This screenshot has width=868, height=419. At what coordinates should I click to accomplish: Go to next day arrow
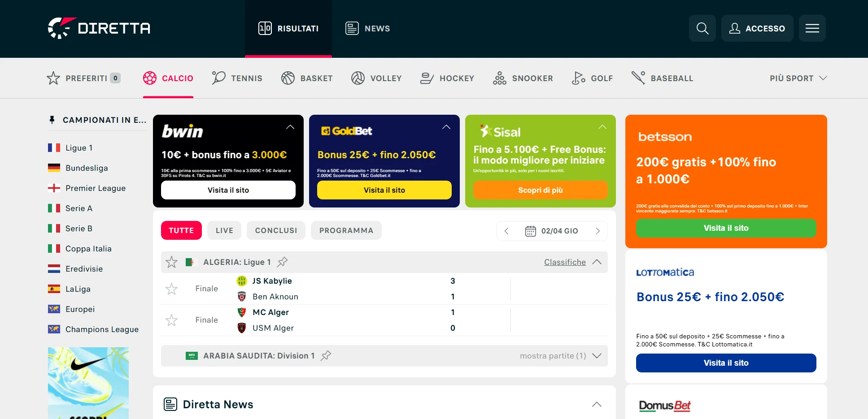[x=598, y=231]
